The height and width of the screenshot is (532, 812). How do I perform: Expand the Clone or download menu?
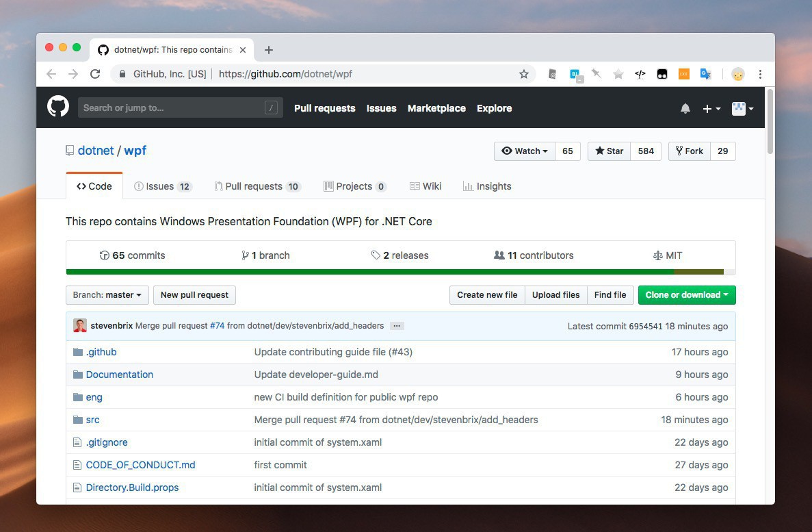coord(686,295)
